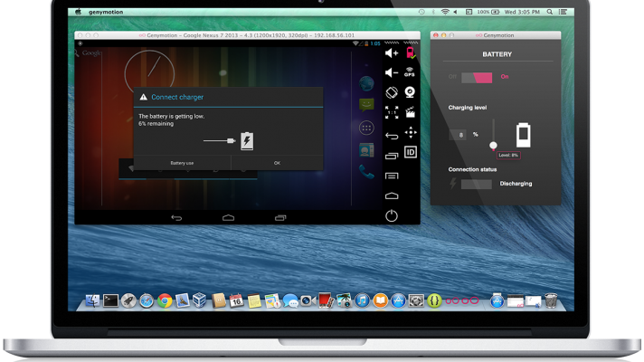Open the device ID widget
644x362 pixels.
pos(410,152)
